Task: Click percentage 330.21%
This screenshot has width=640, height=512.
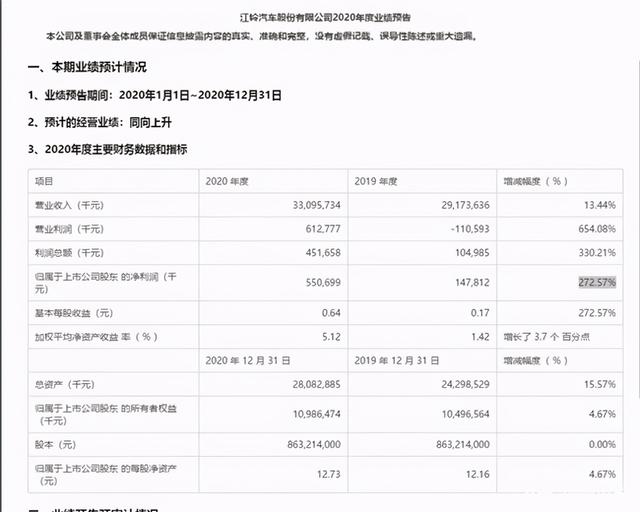Action: click(597, 253)
